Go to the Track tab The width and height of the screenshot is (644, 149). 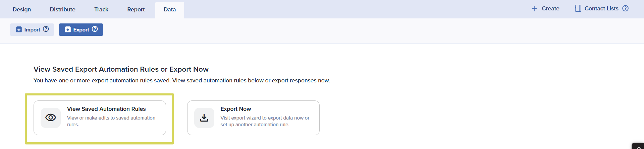(x=101, y=9)
